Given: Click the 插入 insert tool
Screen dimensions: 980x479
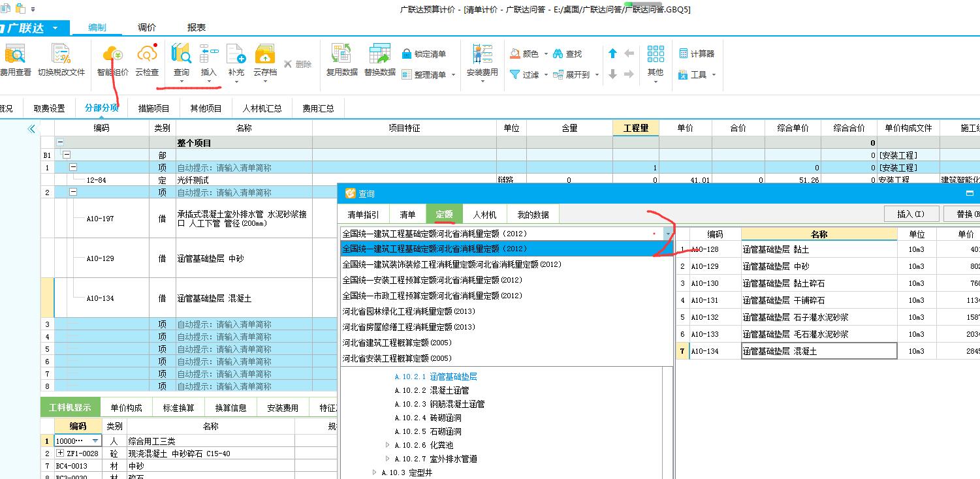Looking at the screenshot, I should [x=209, y=63].
